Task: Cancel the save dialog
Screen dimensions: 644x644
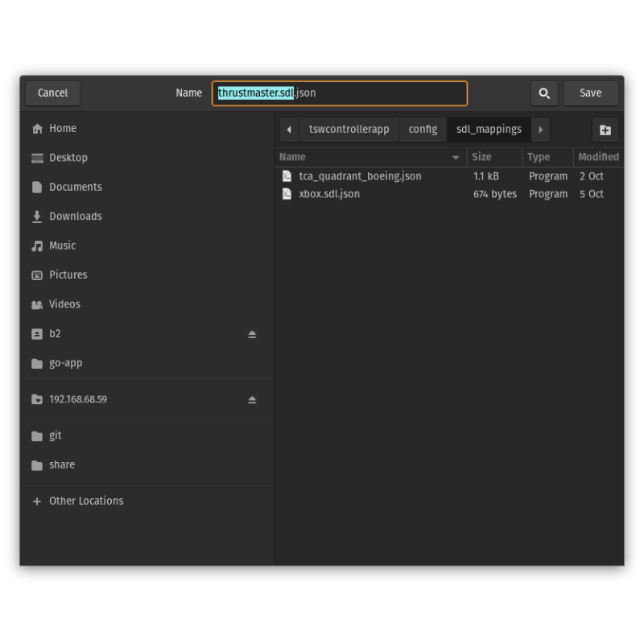Action: [52, 93]
